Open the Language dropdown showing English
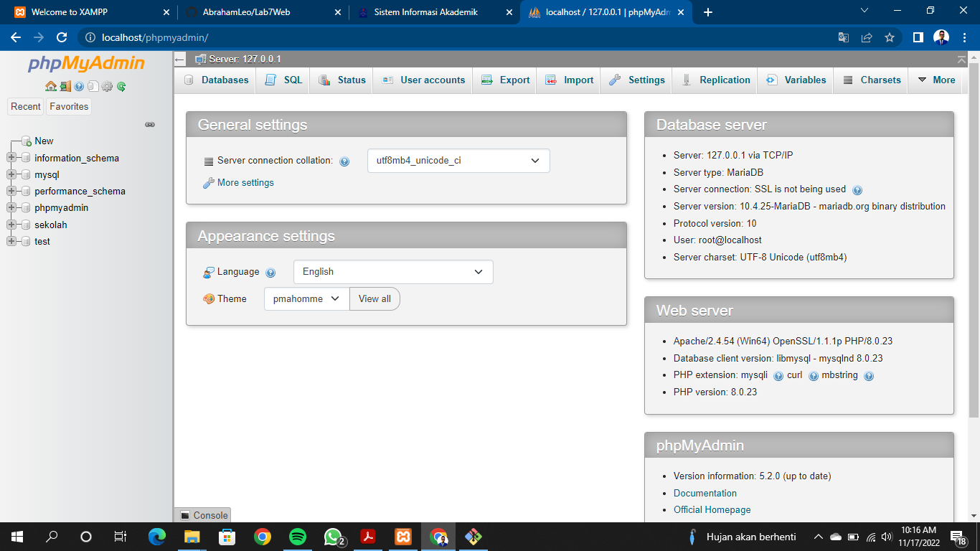This screenshot has width=980, height=551. 393,272
